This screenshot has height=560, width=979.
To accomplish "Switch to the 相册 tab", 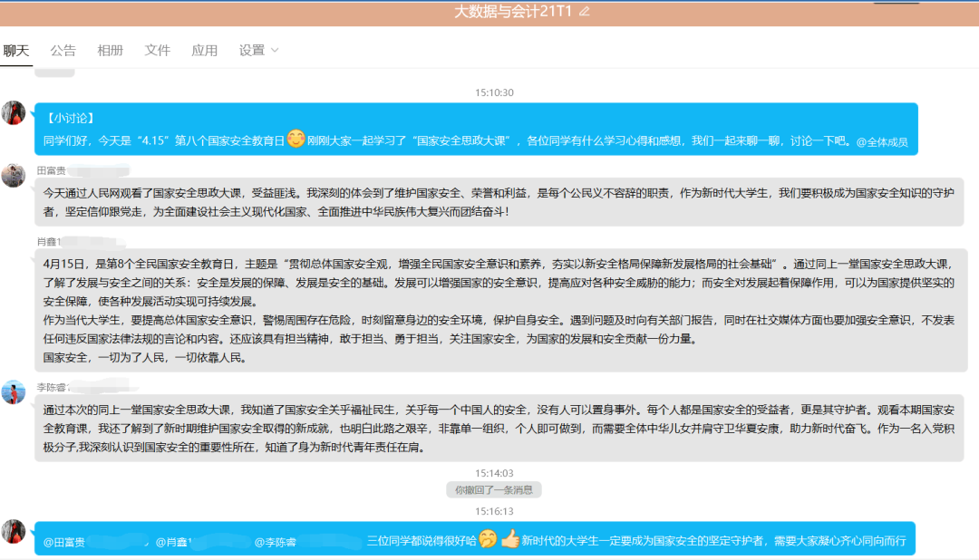I will tap(111, 51).
